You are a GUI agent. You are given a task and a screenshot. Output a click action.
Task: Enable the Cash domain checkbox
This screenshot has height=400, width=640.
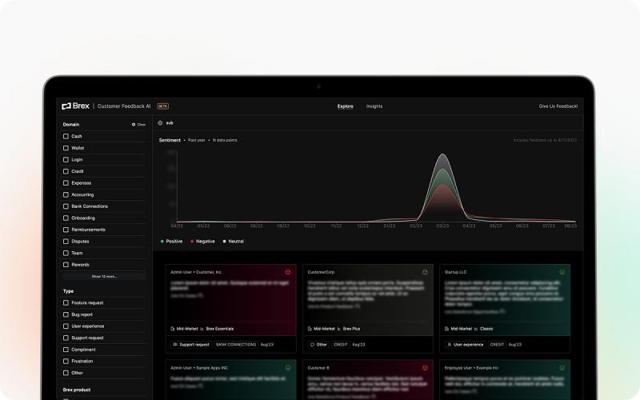[x=66, y=136]
